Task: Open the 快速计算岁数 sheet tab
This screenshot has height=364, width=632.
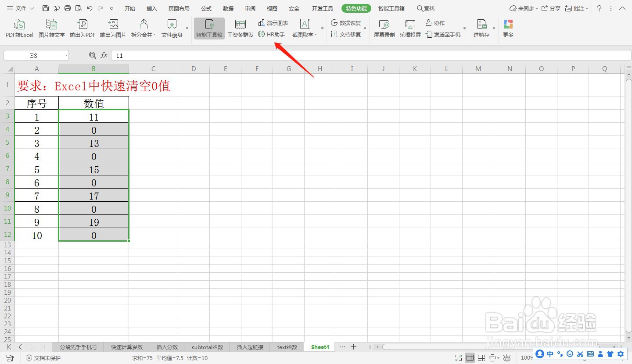Action: pos(127,347)
